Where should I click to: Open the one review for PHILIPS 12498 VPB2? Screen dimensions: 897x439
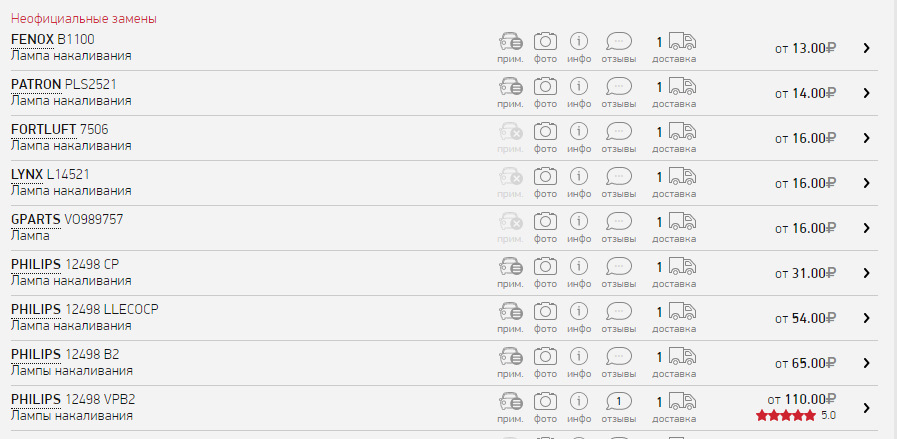click(x=619, y=401)
